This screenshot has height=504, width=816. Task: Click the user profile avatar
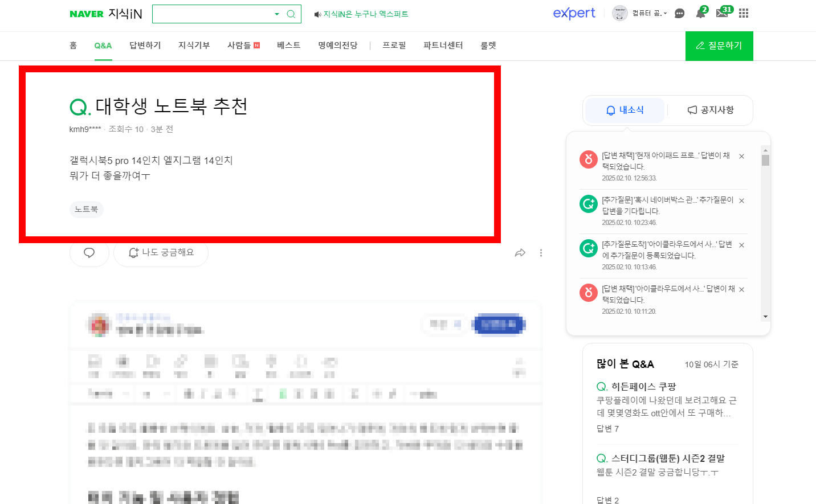[x=619, y=13]
